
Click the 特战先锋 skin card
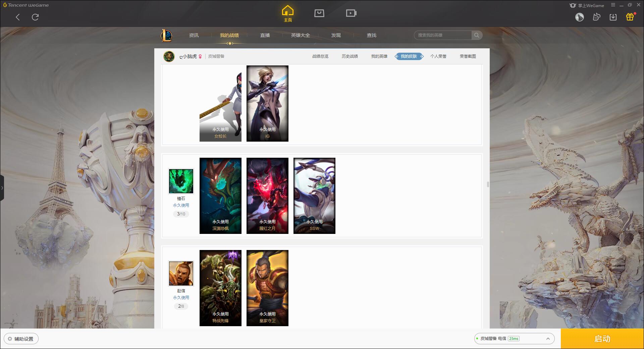(x=220, y=288)
